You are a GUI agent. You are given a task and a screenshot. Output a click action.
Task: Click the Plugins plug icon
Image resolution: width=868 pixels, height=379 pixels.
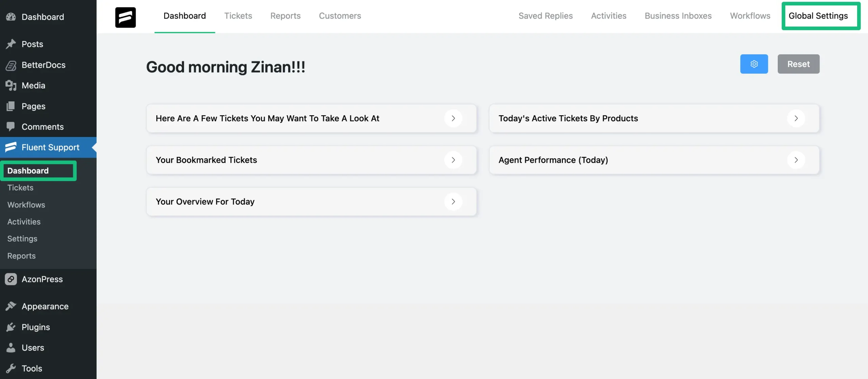point(11,327)
